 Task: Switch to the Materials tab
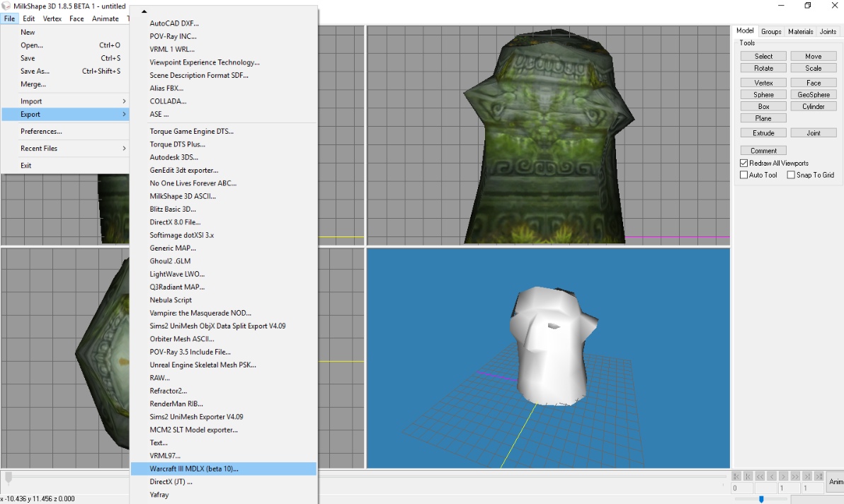800,32
